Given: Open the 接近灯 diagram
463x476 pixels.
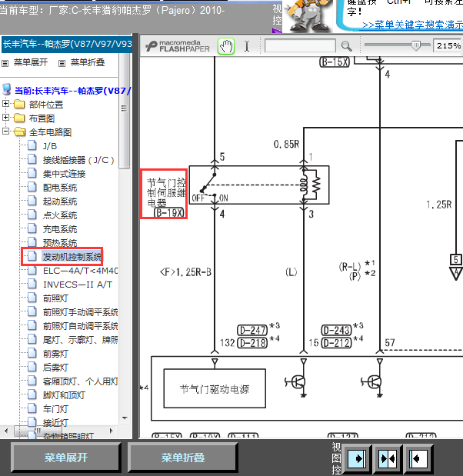Looking at the screenshot, I should tap(55, 423).
